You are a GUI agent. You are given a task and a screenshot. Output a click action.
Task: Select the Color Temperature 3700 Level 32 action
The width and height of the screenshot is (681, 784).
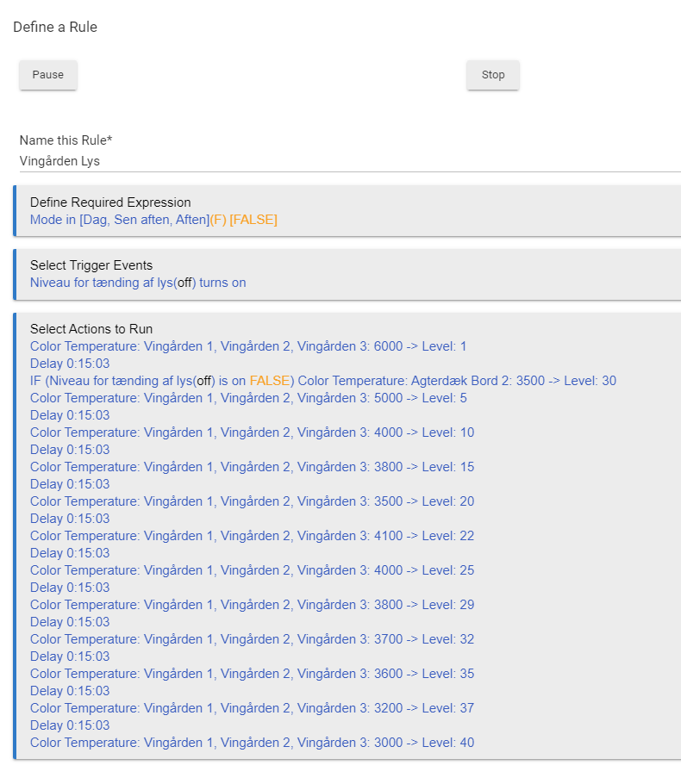(253, 639)
